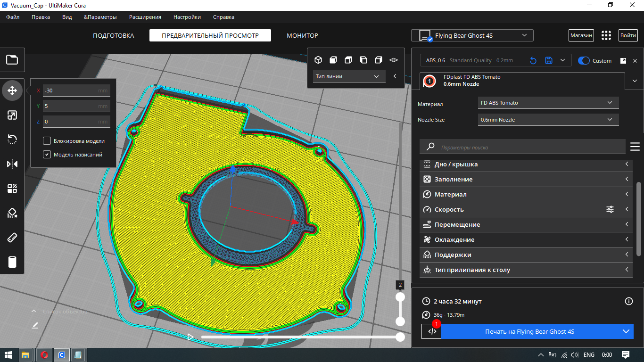This screenshot has width=644, height=362.
Task: Open the Flying Bear Ghost 4S printer dropdown
Action: [x=472, y=35]
